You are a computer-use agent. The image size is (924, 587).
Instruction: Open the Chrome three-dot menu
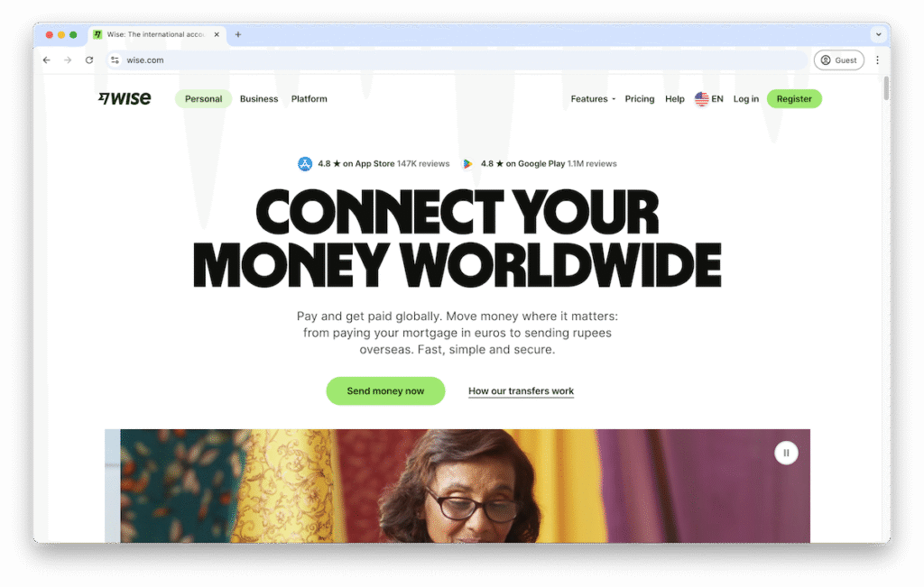tap(877, 60)
